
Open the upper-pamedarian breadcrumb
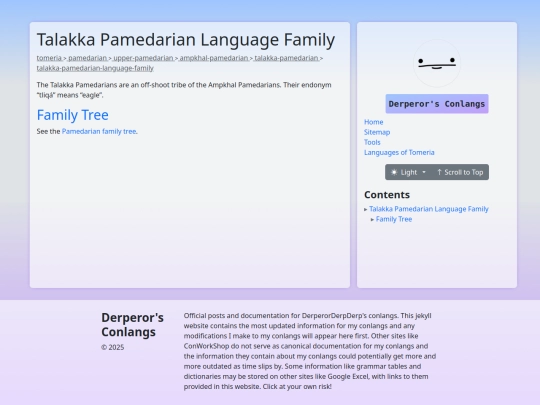coord(143,58)
